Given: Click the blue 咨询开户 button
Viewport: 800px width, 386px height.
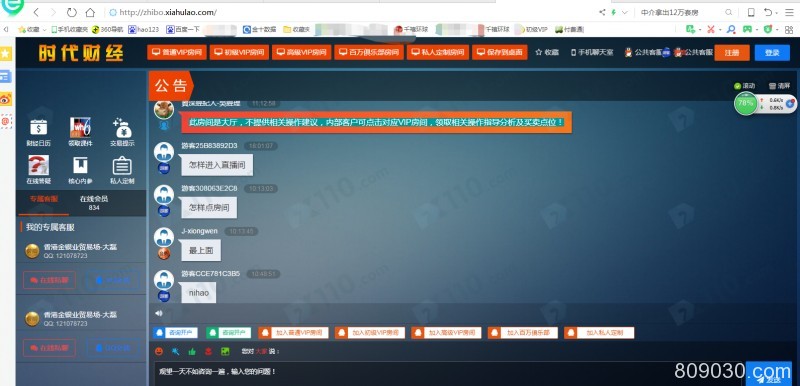Looking at the screenshot, I should click(175, 333).
